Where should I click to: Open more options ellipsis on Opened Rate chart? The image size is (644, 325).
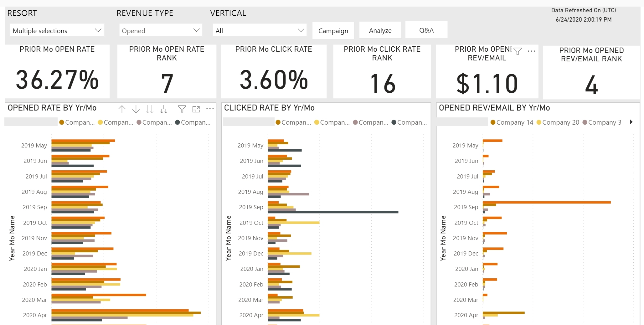coord(210,109)
